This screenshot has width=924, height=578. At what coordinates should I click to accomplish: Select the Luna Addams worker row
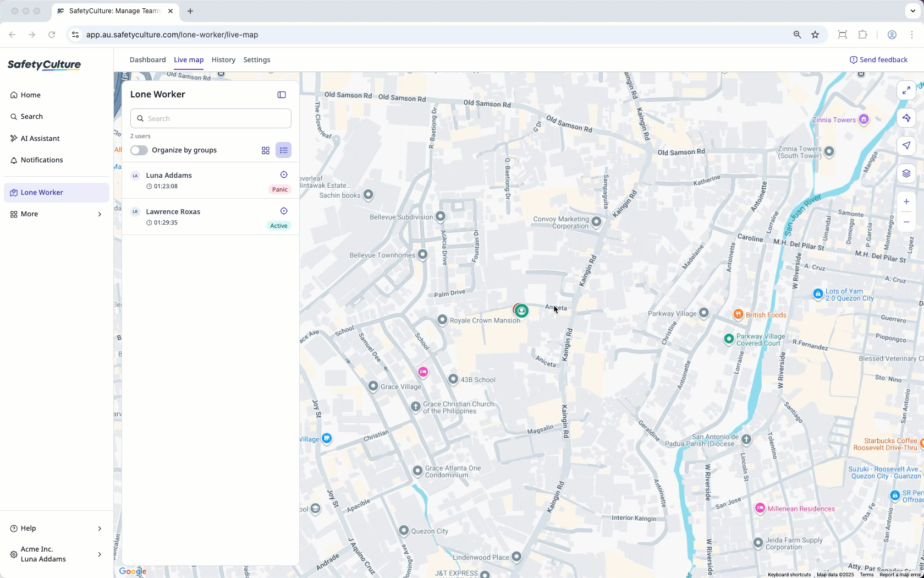point(211,181)
